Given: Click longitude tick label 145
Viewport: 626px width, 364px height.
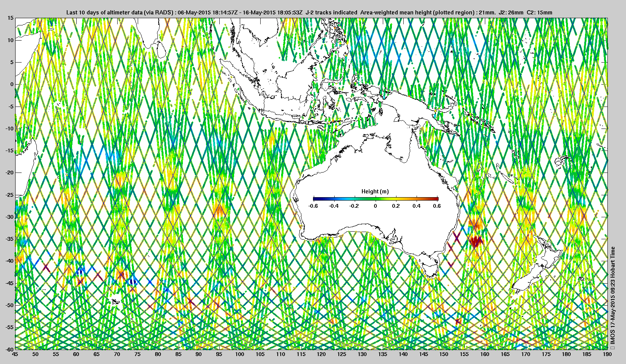Looking at the screenshot, I should 423,354.
